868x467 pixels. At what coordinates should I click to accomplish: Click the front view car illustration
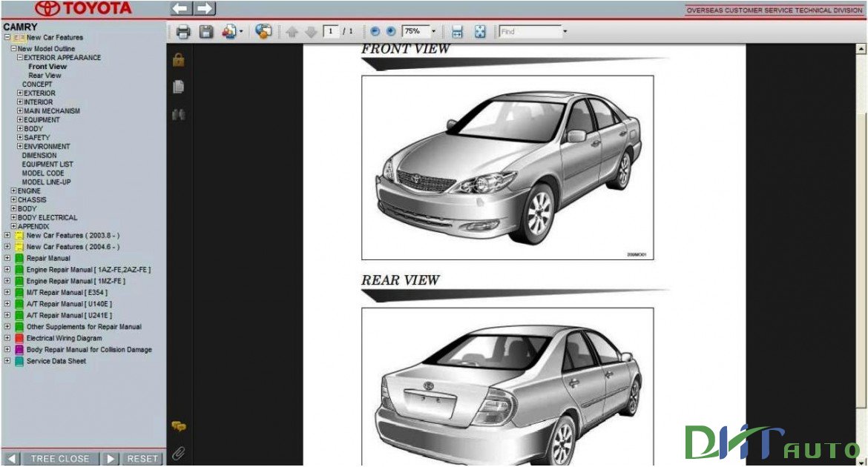(507, 168)
